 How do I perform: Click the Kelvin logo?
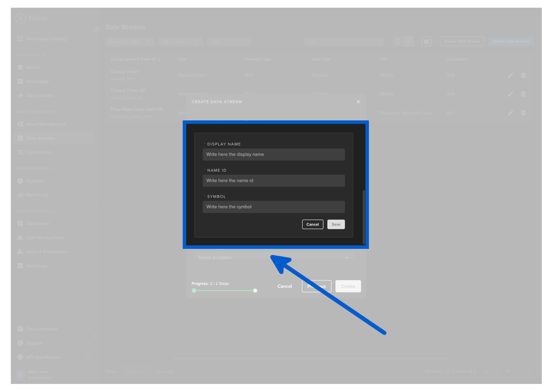21,18
